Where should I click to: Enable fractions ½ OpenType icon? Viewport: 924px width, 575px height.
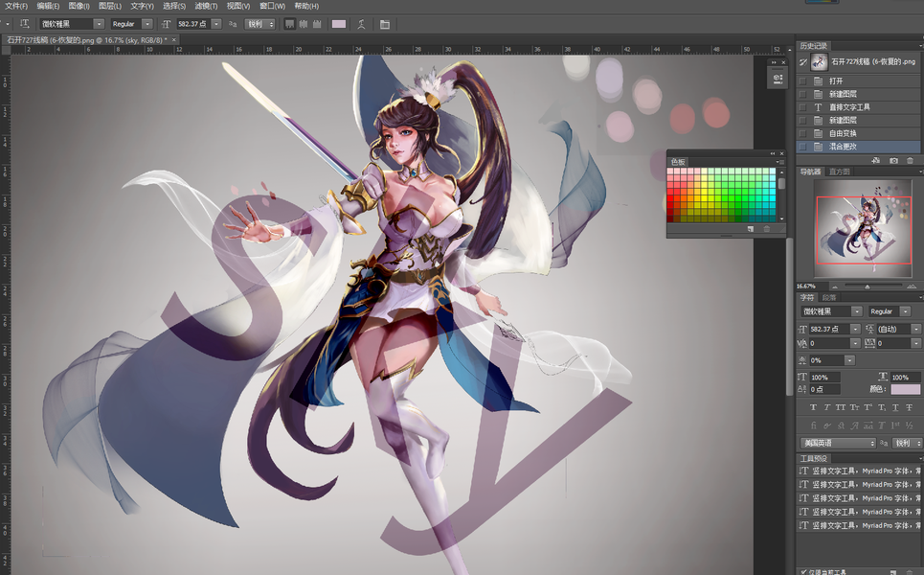click(910, 425)
